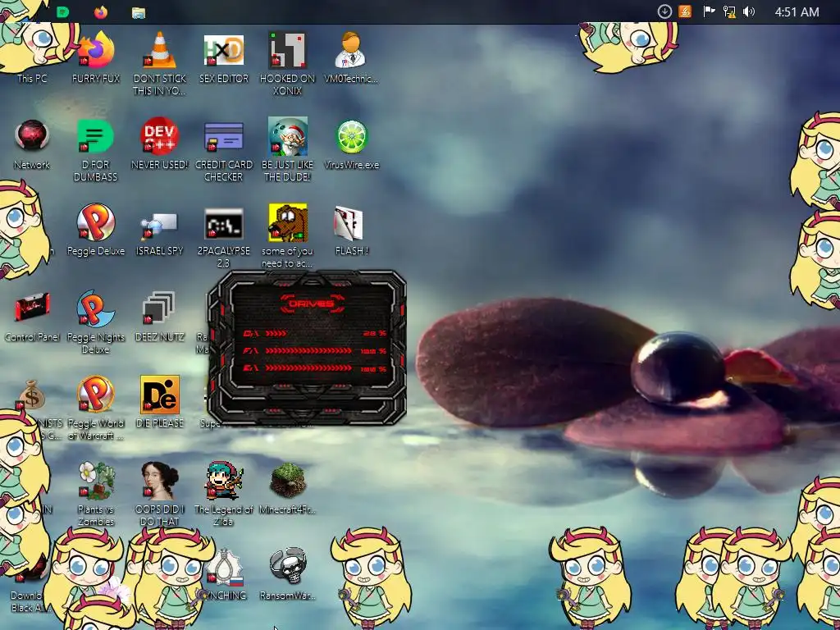Open File Explorer from the top taskbar
Viewport: 840px width, 630px height.
coord(139,12)
